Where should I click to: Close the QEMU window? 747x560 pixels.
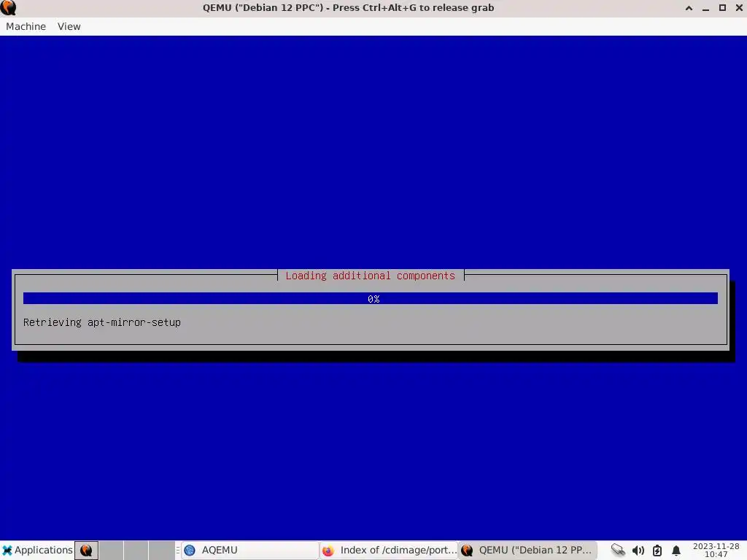point(739,8)
